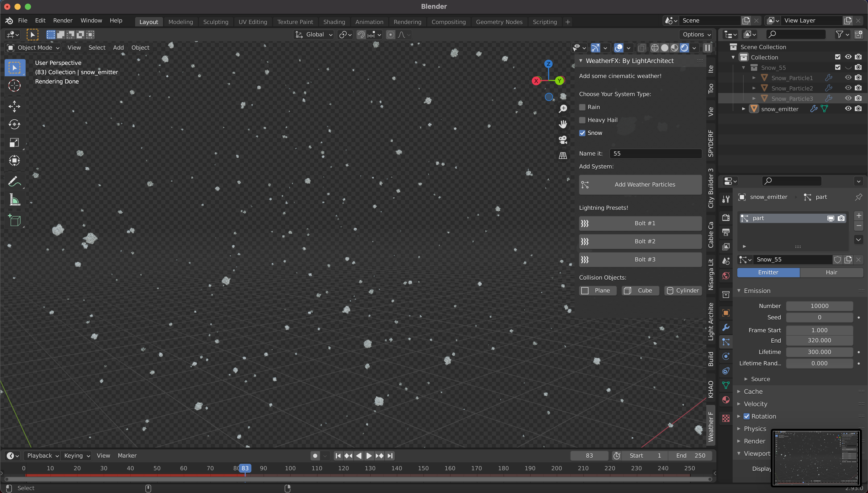The image size is (868, 493).
Task: Open the Global transform orientation dropdown
Action: [314, 35]
